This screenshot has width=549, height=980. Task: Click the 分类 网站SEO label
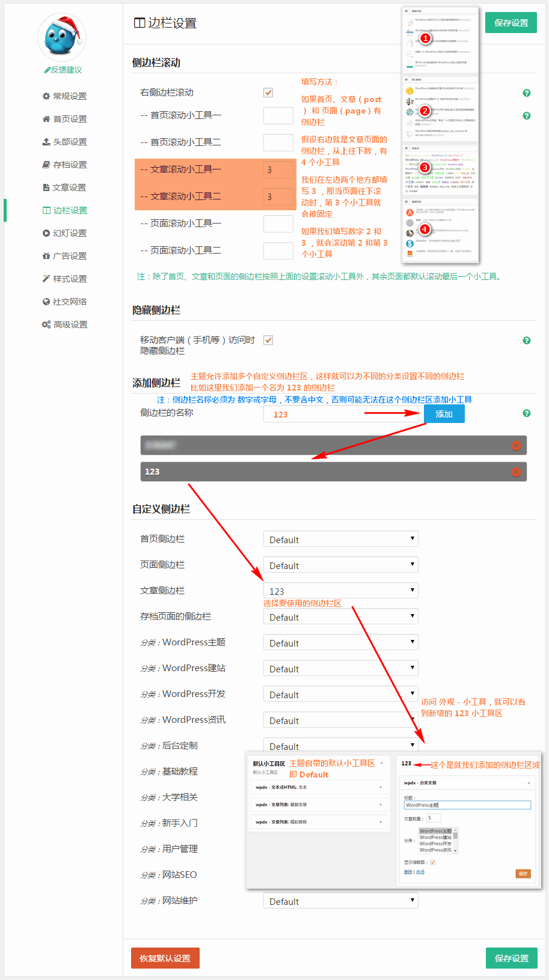pyautogui.click(x=168, y=875)
